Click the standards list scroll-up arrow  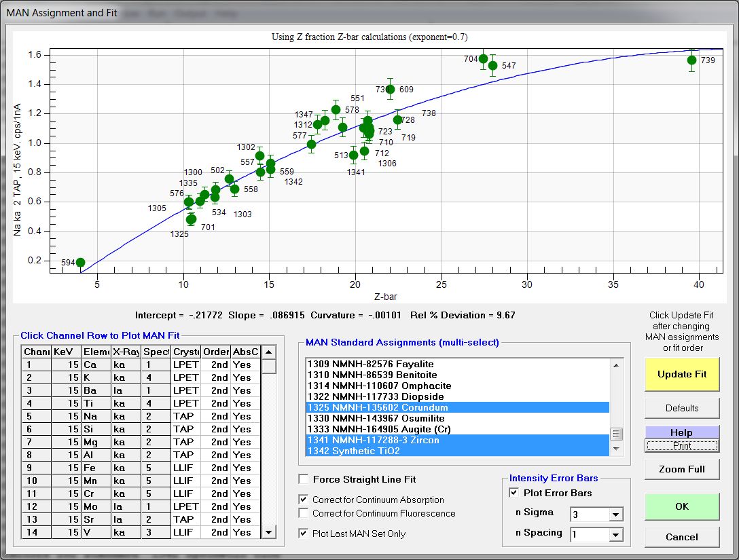click(x=617, y=365)
